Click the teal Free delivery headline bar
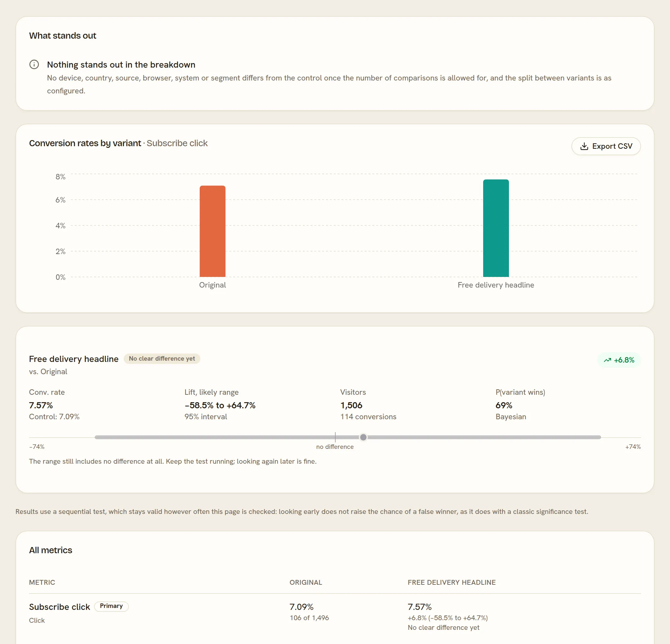670x644 pixels. pos(496,228)
